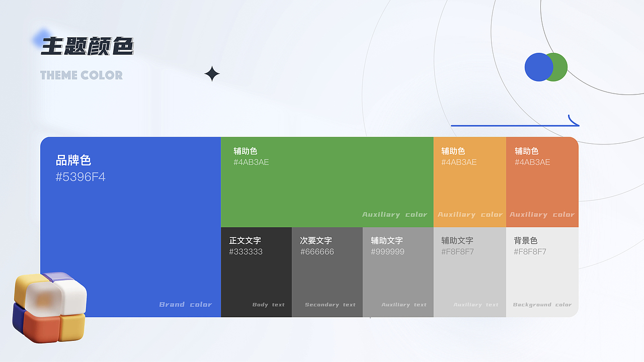
Task: Click #F8F8F7 hex code under 背景色
Action: (x=530, y=252)
